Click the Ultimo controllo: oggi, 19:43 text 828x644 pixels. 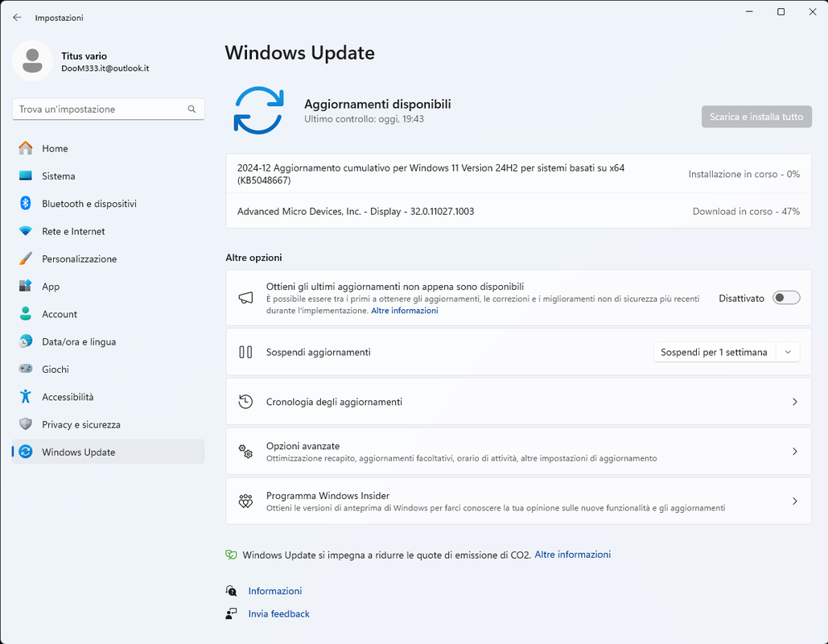(x=364, y=119)
